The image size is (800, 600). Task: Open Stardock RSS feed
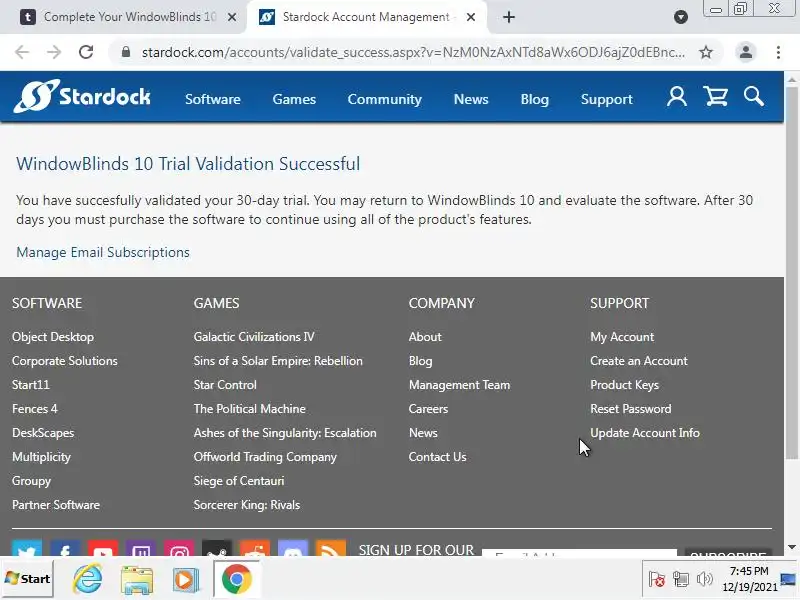click(x=331, y=548)
